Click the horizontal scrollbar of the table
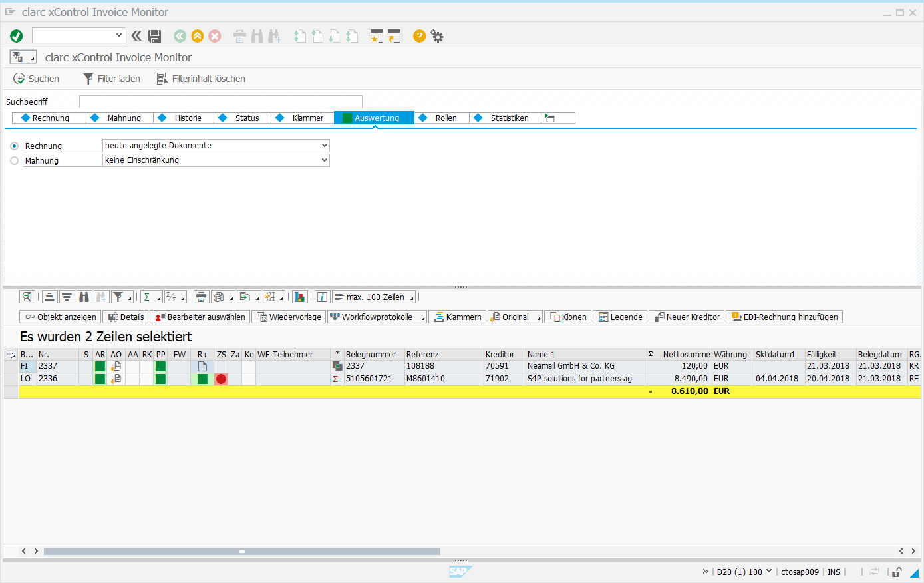This screenshot has width=924, height=583. (241, 551)
